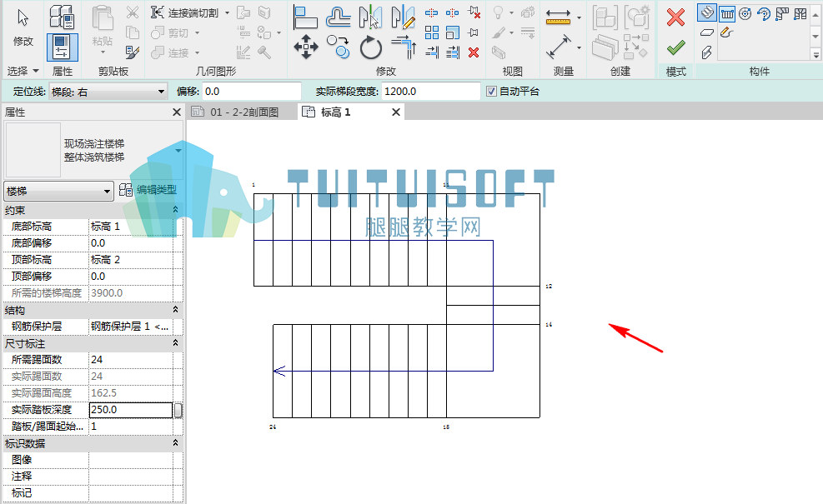Screen dimensions: 823x504
Task: Close the 标高 1 view tab
Action: tap(396, 112)
